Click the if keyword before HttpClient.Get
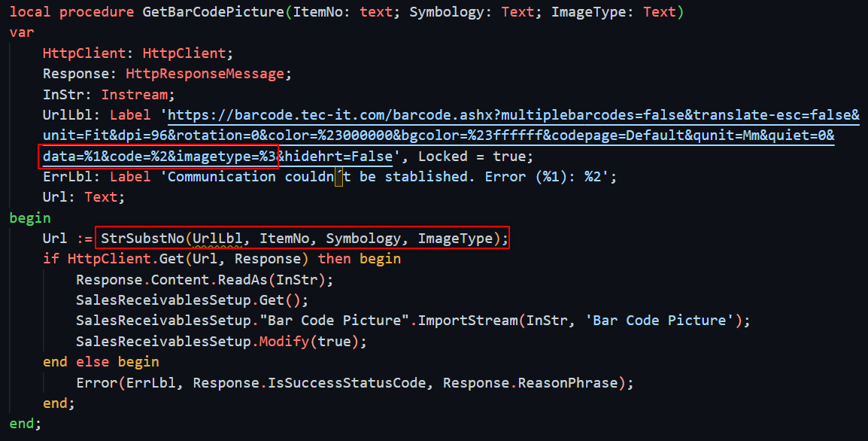Screen dimensions: 868x441 pos(51,259)
